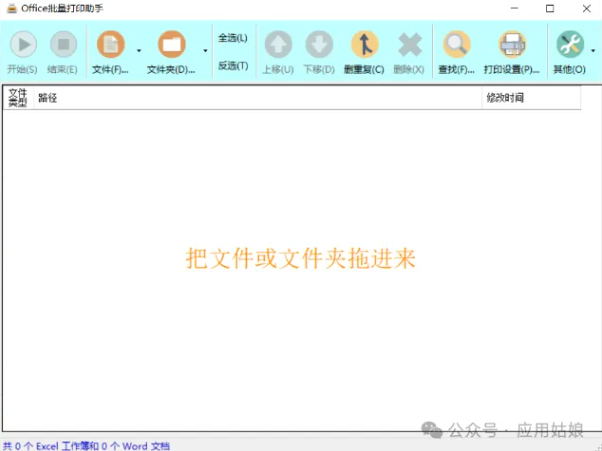Click the Remove Duplicates (删重复) icon
This screenshot has width=602, height=451.
364,45
